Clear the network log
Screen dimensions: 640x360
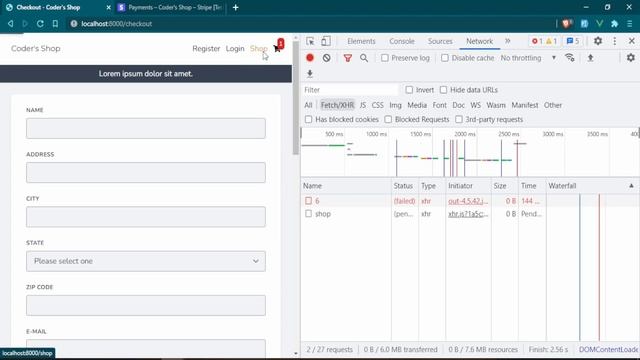327,58
